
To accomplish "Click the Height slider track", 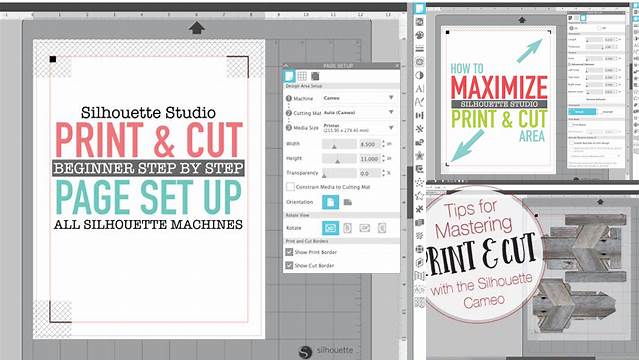I will tap(339, 159).
